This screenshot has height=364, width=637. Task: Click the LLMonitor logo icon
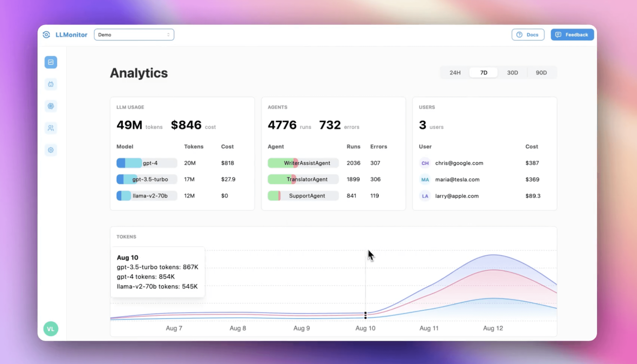pos(46,35)
